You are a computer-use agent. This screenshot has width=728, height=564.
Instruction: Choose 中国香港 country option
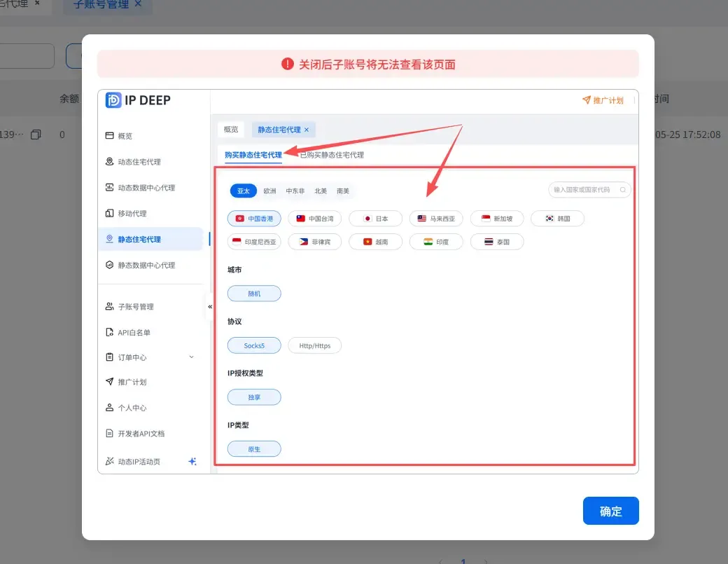[x=254, y=219]
